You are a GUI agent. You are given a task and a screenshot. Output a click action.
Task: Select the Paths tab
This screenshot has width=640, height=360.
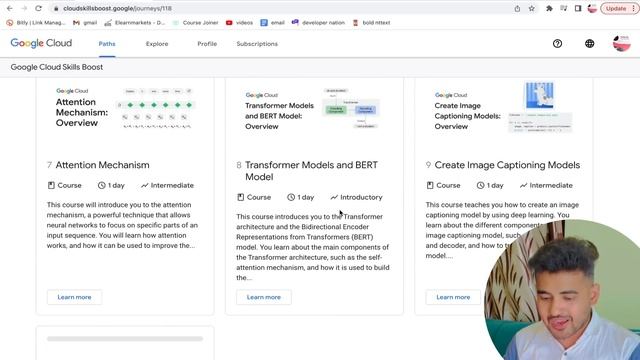coord(107,44)
